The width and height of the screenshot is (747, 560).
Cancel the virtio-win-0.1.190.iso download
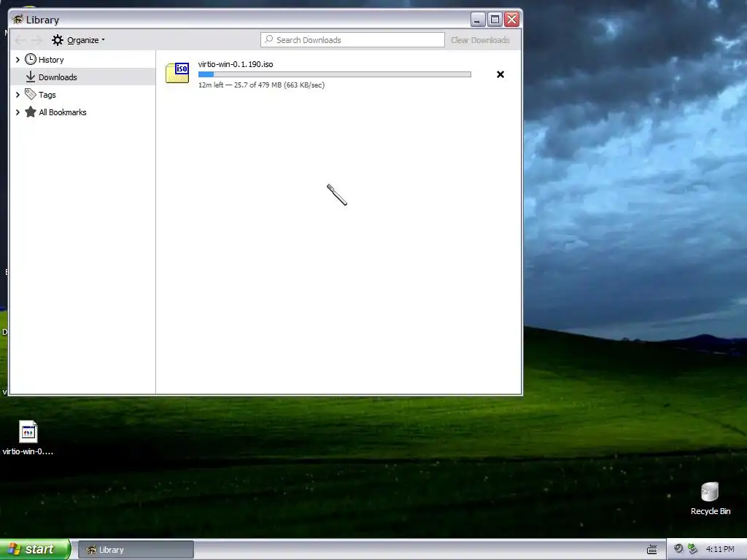click(x=500, y=74)
